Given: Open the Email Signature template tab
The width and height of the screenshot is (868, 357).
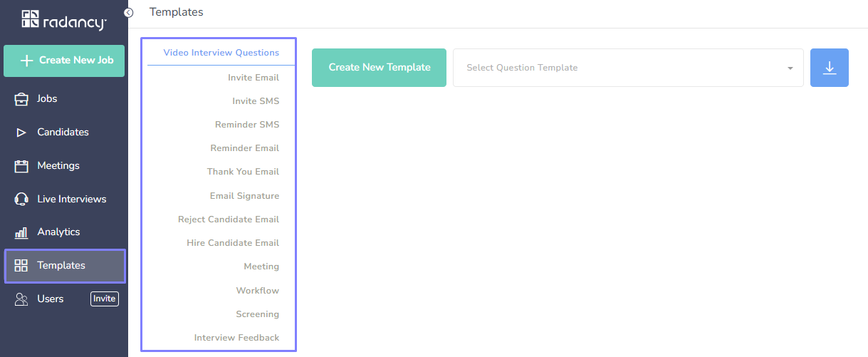Looking at the screenshot, I should [244, 196].
